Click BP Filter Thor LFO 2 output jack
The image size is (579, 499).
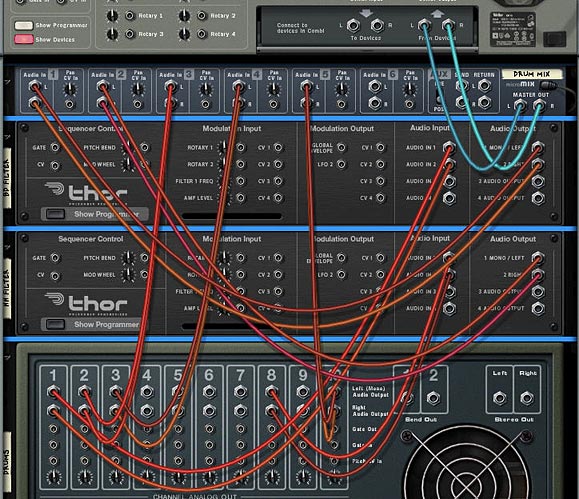pos(342,164)
